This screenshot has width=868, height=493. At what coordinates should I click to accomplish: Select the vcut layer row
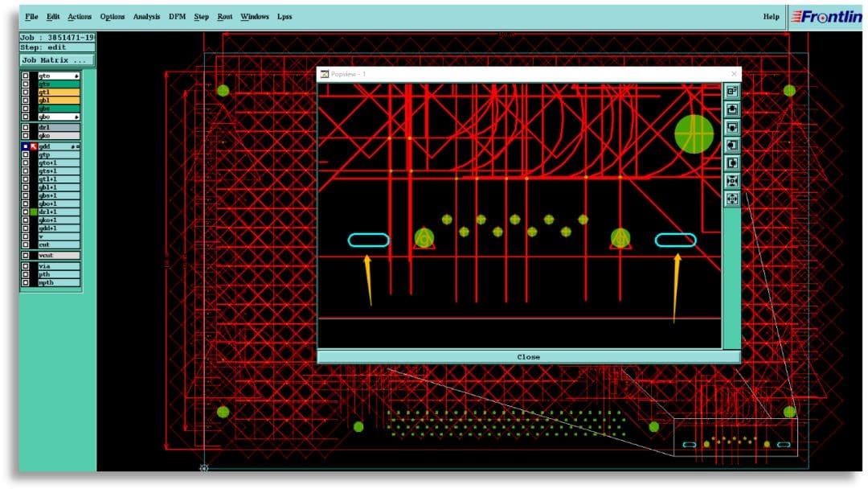tap(58, 256)
